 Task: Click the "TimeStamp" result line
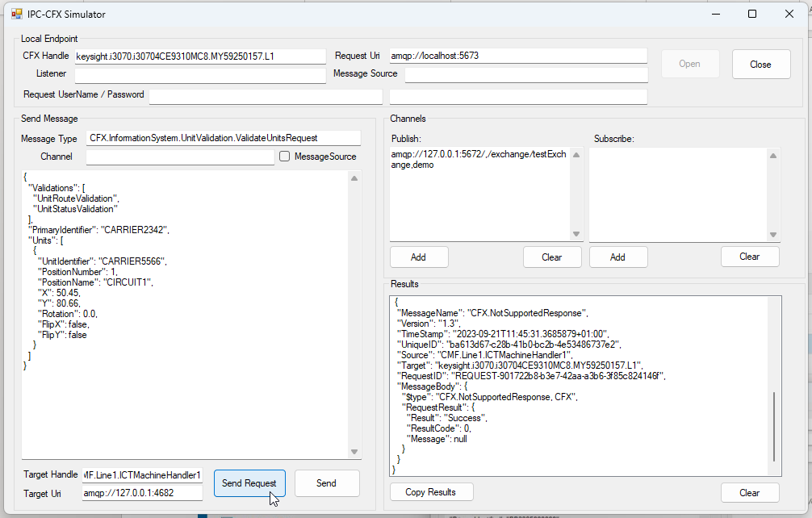pyautogui.click(x=504, y=334)
